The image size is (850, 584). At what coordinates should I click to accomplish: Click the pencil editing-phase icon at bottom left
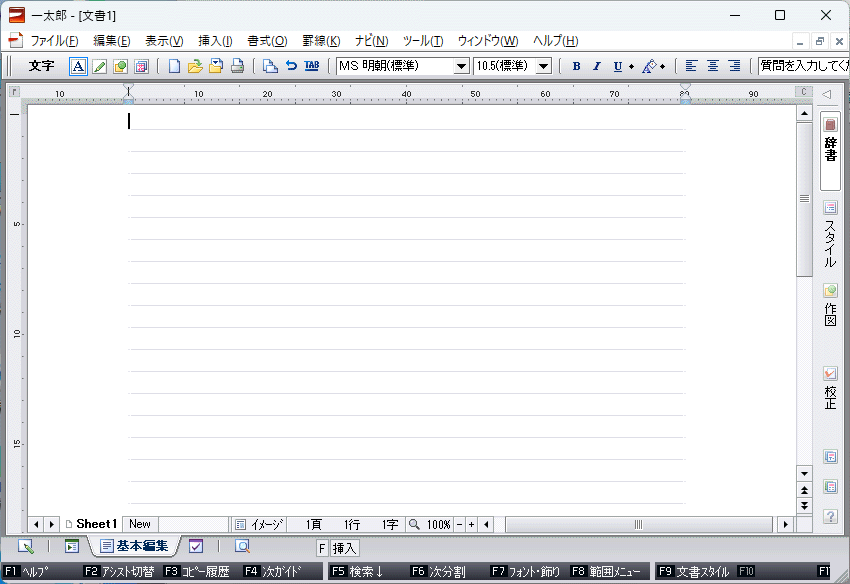pyautogui.click(x=25, y=547)
